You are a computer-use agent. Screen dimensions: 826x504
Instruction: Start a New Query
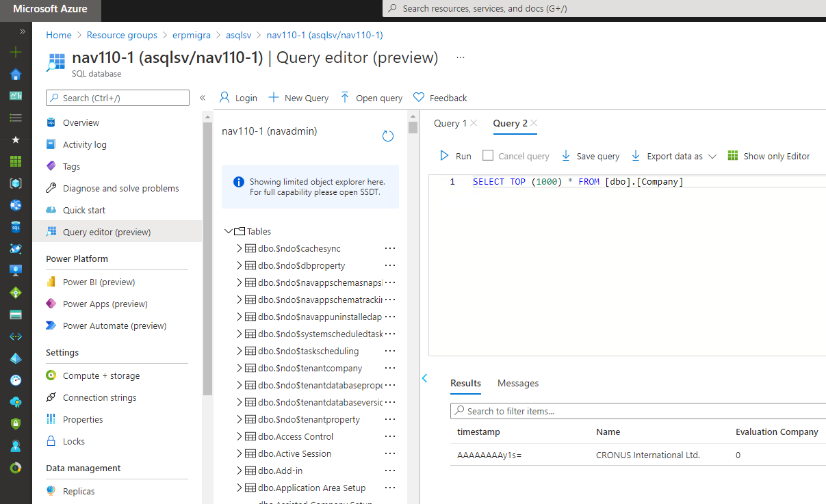[x=298, y=98]
